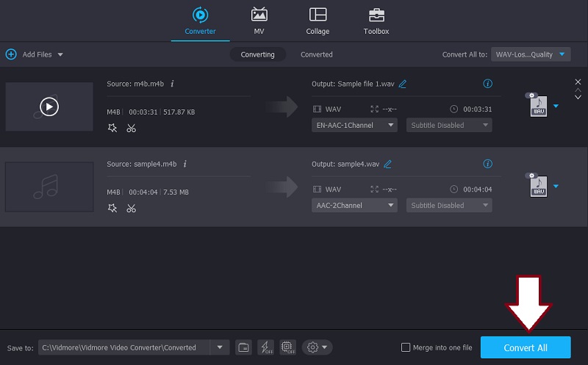
Task: Click the cut scissors icon for m4b.m4b
Action: pyautogui.click(x=131, y=128)
